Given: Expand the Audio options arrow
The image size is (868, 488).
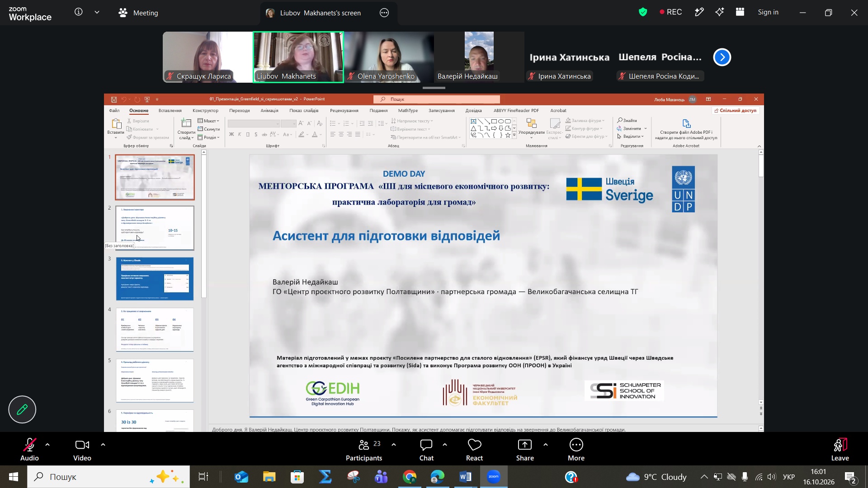Looking at the screenshot, I should [x=47, y=445].
